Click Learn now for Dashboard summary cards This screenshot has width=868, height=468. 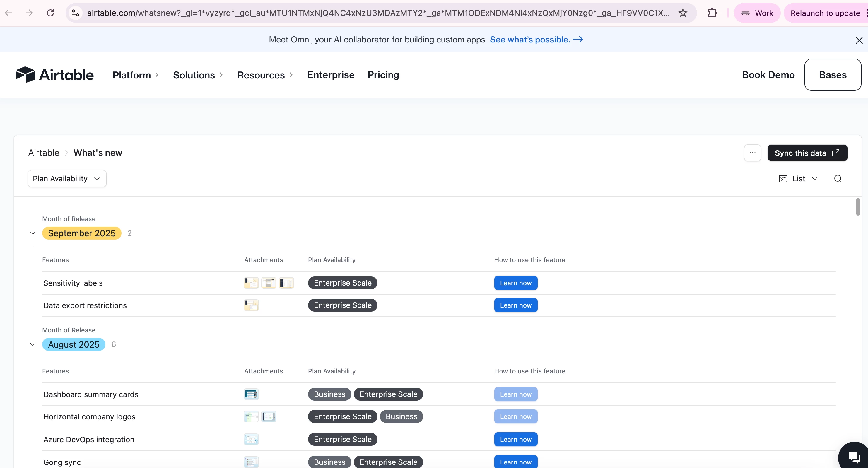pyautogui.click(x=515, y=394)
